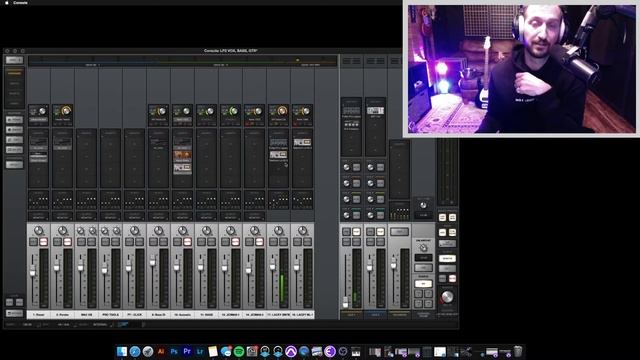Screen dimensions: 640x360
Task: Launch Safari from the dock
Action: [135, 351]
